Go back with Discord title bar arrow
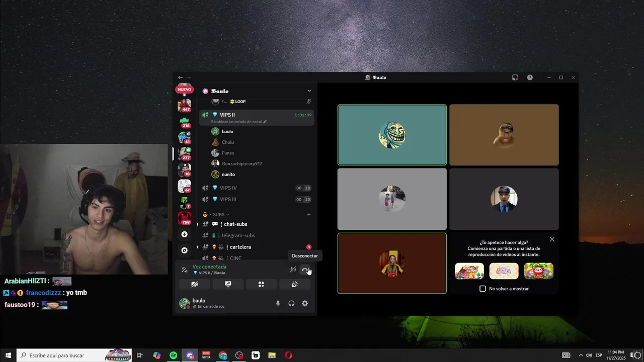Viewport: 644px width, 362px height. [180, 77]
